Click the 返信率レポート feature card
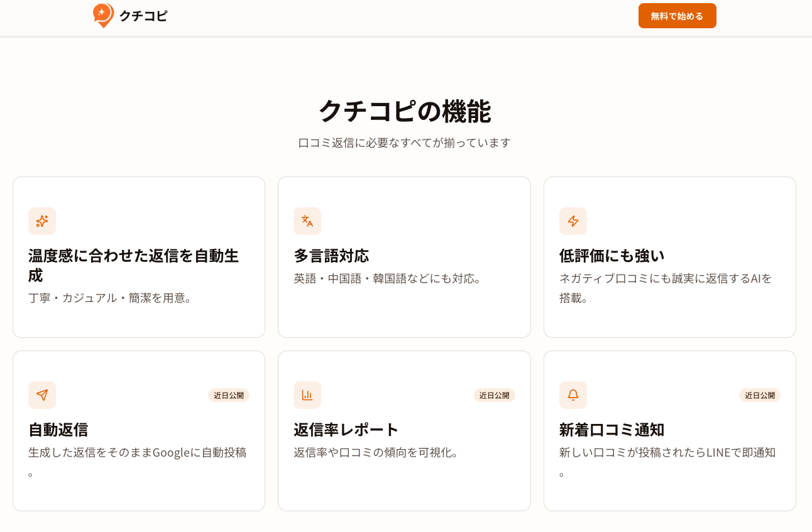This screenshot has height=532, width=812. [x=404, y=430]
